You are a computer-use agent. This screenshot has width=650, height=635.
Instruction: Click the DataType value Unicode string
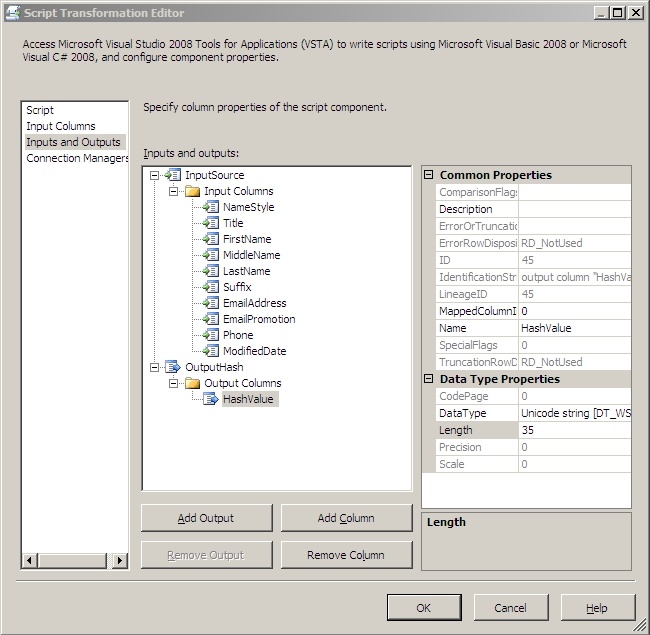click(575, 413)
